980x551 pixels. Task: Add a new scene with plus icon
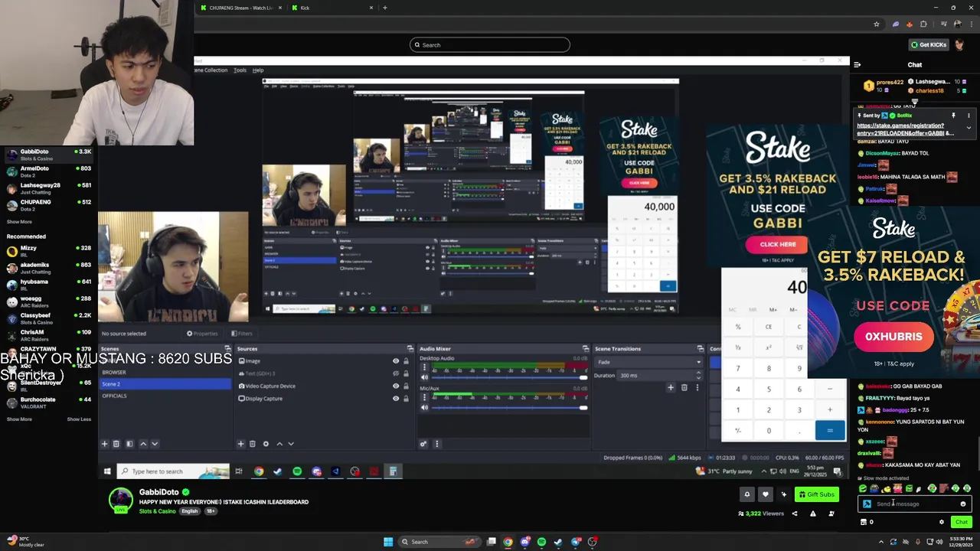[x=105, y=444]
